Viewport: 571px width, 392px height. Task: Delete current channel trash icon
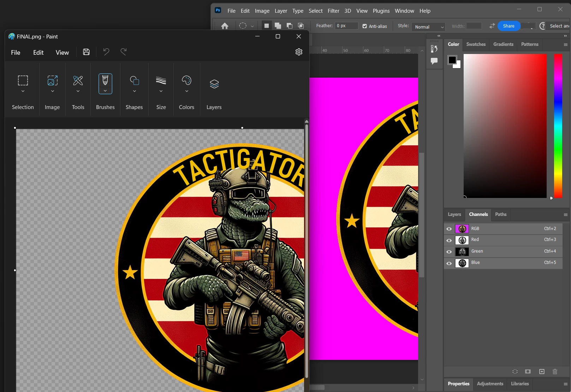point(555,372)
